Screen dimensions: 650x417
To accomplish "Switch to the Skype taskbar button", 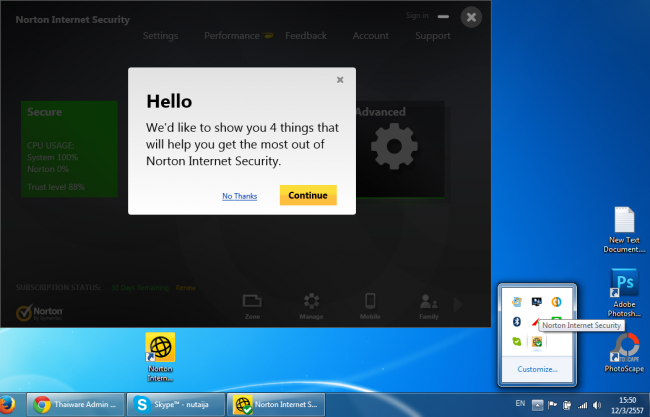I will [175, 405].
